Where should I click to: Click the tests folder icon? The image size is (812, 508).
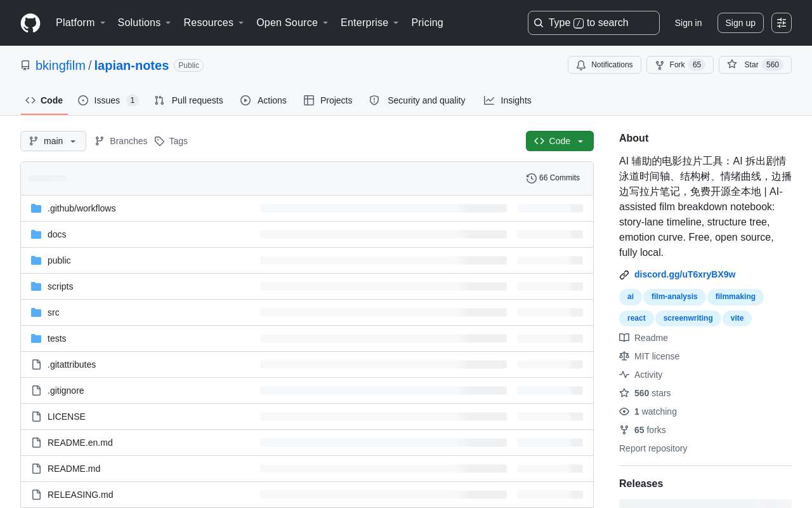point(36,338)
